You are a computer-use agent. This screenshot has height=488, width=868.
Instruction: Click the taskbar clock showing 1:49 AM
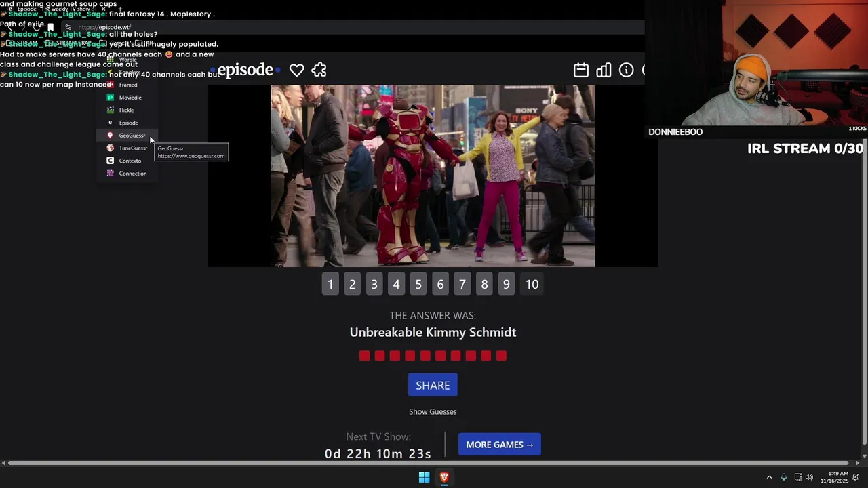coord(835,477)
